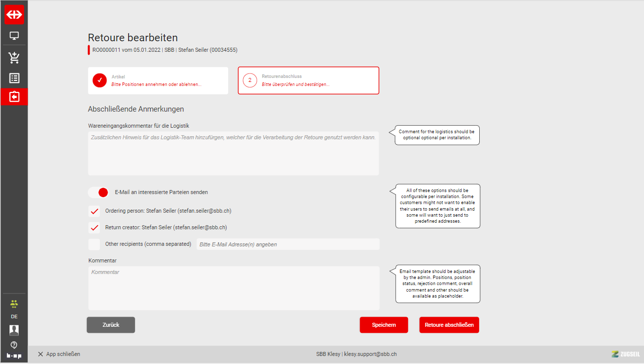Open the help question mark icon
Viewport: 644px width, 364px height.
[x=14, y=345]
